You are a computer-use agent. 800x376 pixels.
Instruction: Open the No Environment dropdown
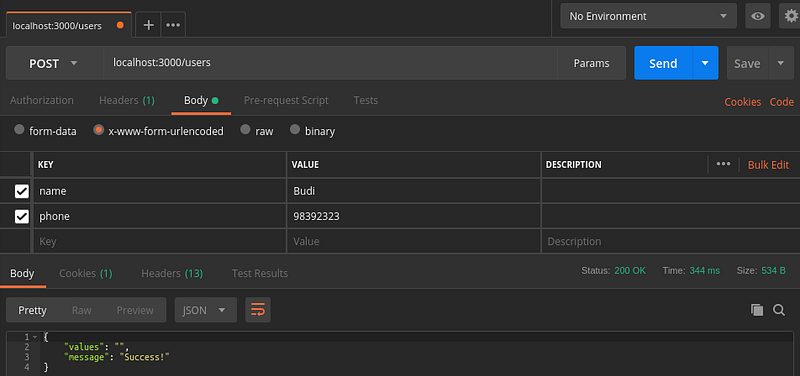[x=648, y=16]
